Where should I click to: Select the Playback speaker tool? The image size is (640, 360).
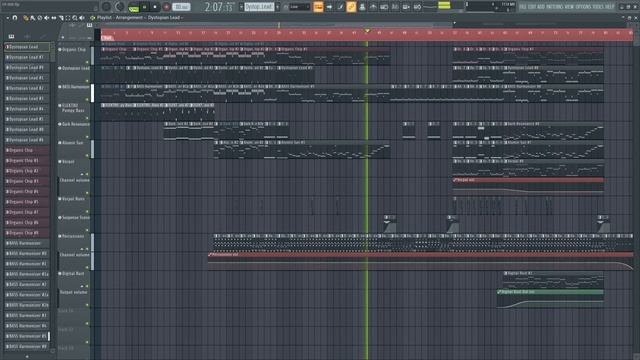[x=82, y=18]
